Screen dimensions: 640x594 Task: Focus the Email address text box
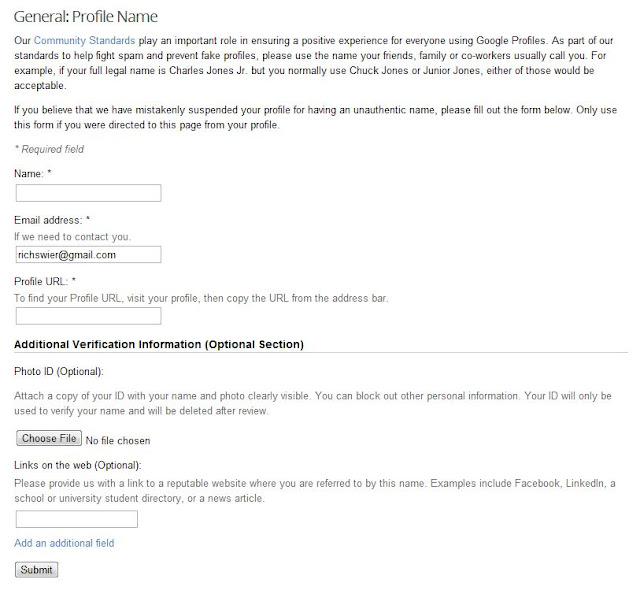click(x=89, y=255)
